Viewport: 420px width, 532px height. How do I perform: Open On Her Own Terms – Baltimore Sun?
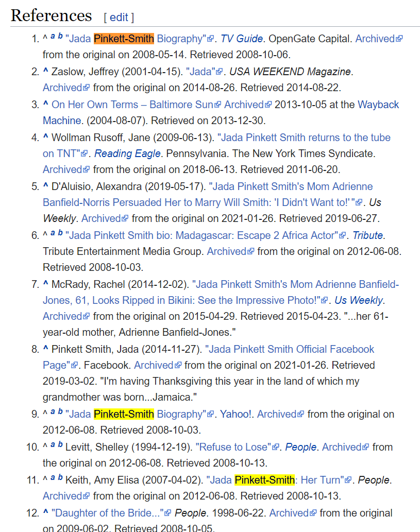click(x=132, y=105)
